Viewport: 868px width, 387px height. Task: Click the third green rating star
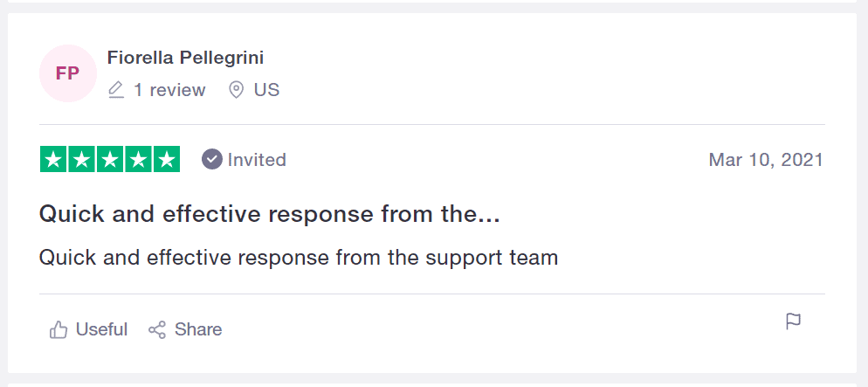pyautogui.click(x=110, y=160)
